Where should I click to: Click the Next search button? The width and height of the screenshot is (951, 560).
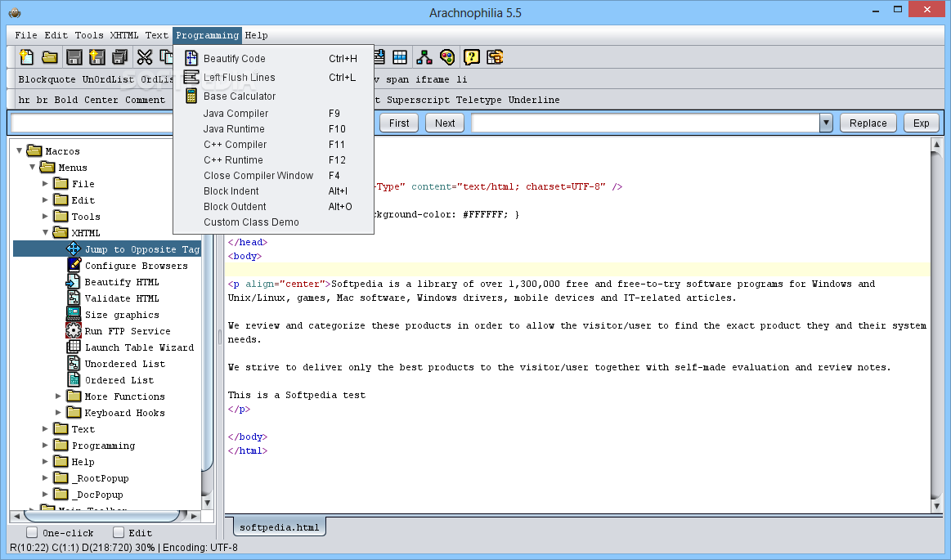[x=445, y=123]
